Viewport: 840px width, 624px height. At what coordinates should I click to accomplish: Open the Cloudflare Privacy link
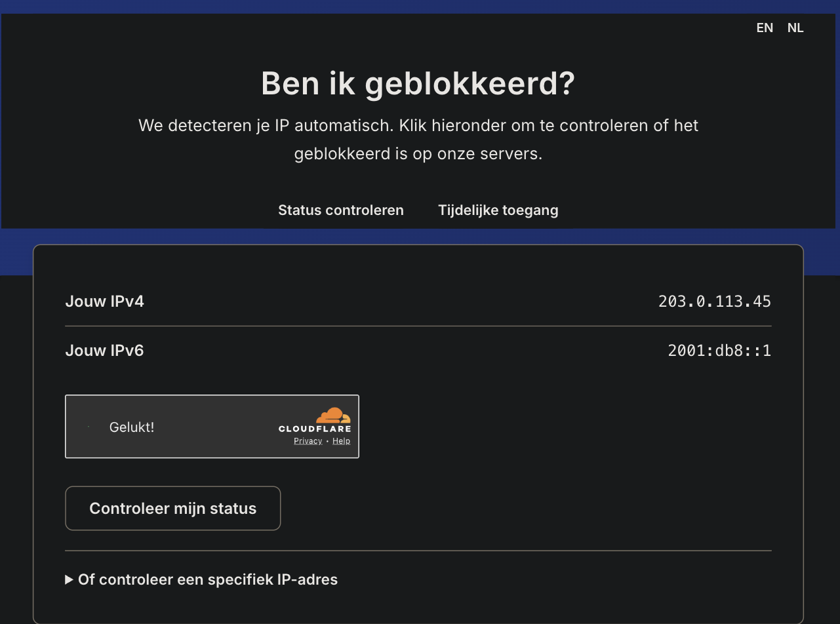pyautogui.click(x=308, y=441)
